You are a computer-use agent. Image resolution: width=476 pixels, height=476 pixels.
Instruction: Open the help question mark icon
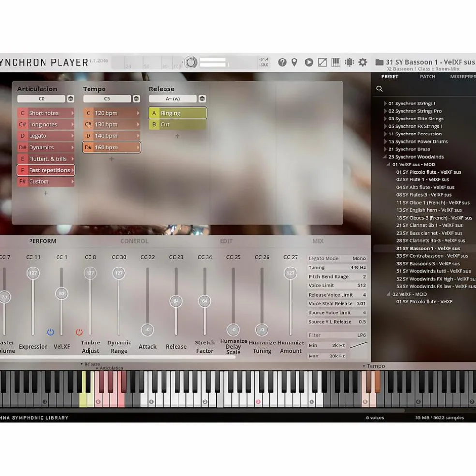pos(283,62)
